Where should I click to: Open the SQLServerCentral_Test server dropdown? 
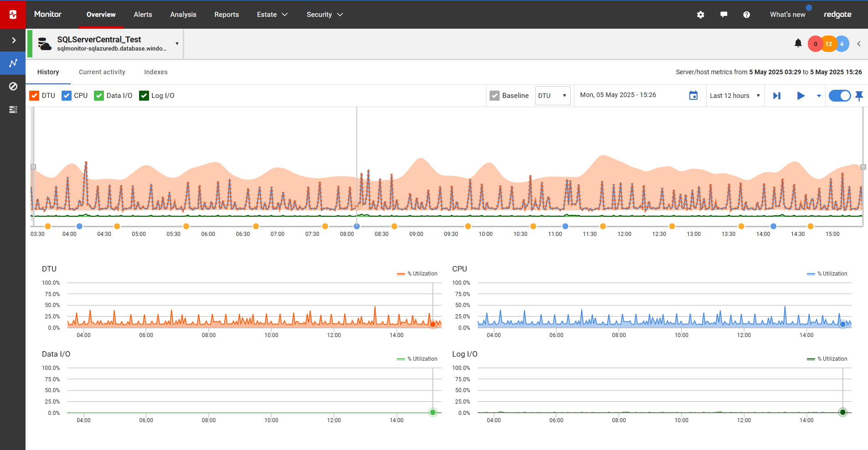coord(177,43)
